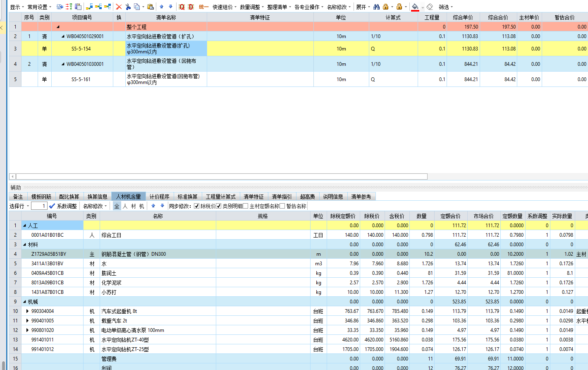Screen dimensions: 588x370
Task: Click the eraser clear-color icon
Action: click(x=430, y=7)
